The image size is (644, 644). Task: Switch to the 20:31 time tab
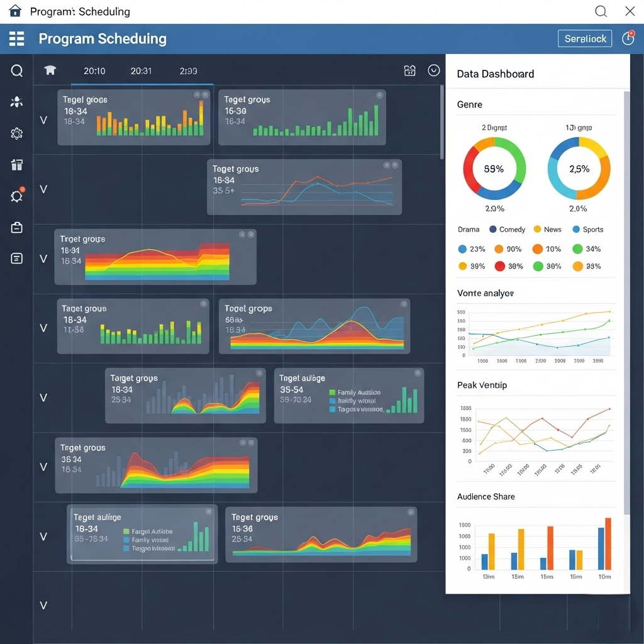coord(141,71)
